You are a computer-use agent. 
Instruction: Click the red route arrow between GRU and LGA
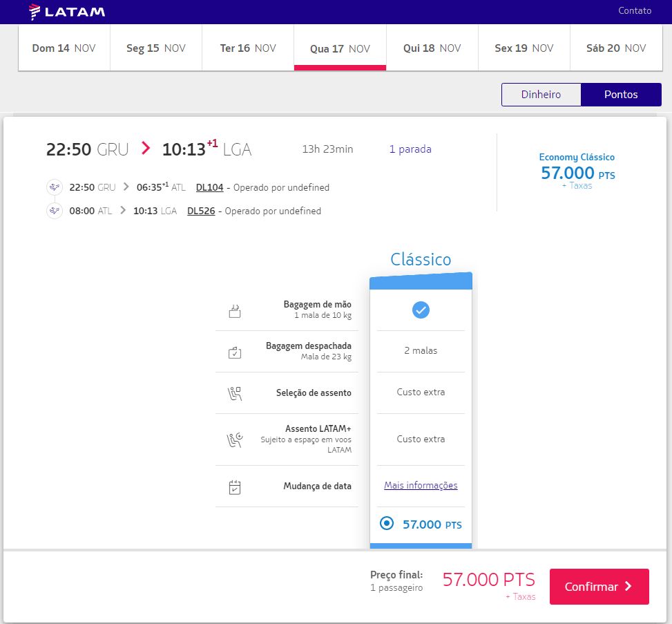tap(146, 149)
